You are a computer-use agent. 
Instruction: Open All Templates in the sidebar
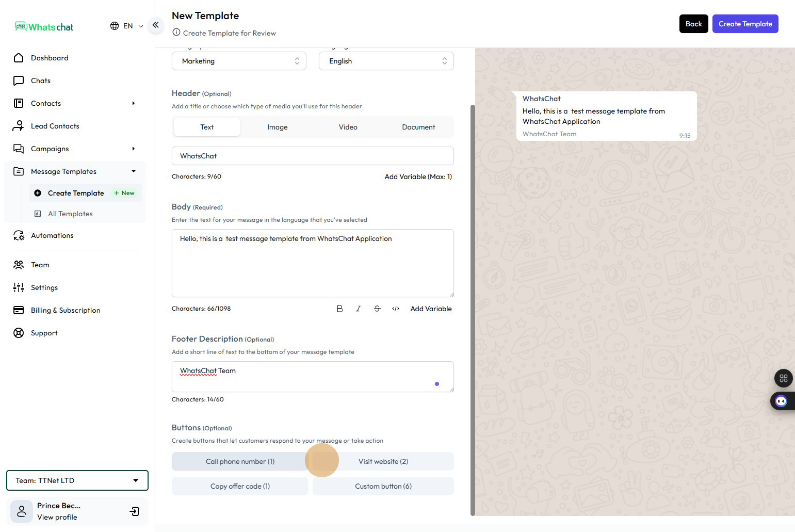click(70, 214)
